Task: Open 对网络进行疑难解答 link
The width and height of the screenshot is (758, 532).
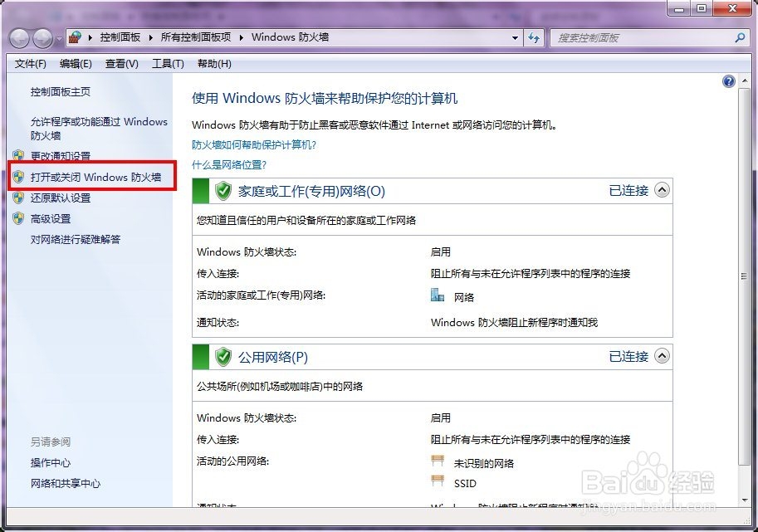Action: pyautogui.click(x=76, y=239)
